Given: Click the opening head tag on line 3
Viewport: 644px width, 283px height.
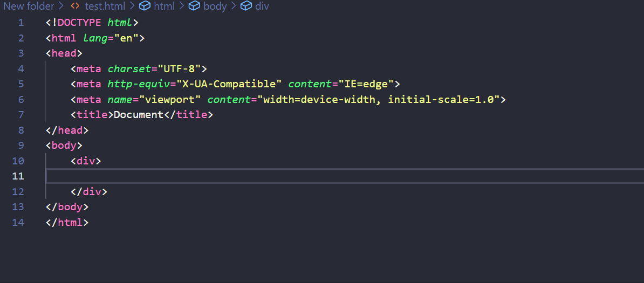Looking at the screenshot, I should 64,53.
